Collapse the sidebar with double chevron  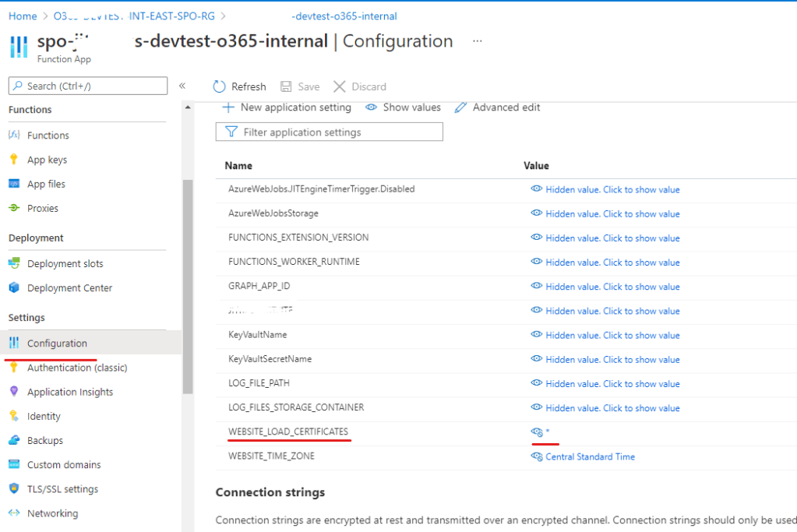coord(182,86)
